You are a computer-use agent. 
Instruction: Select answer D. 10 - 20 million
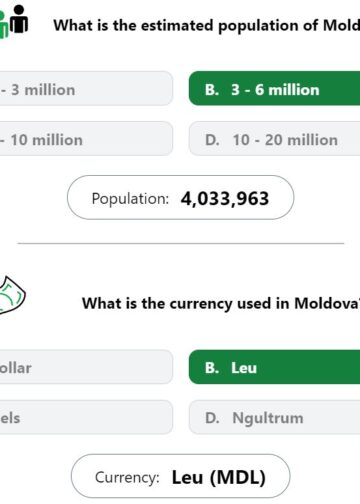[274, 138]
